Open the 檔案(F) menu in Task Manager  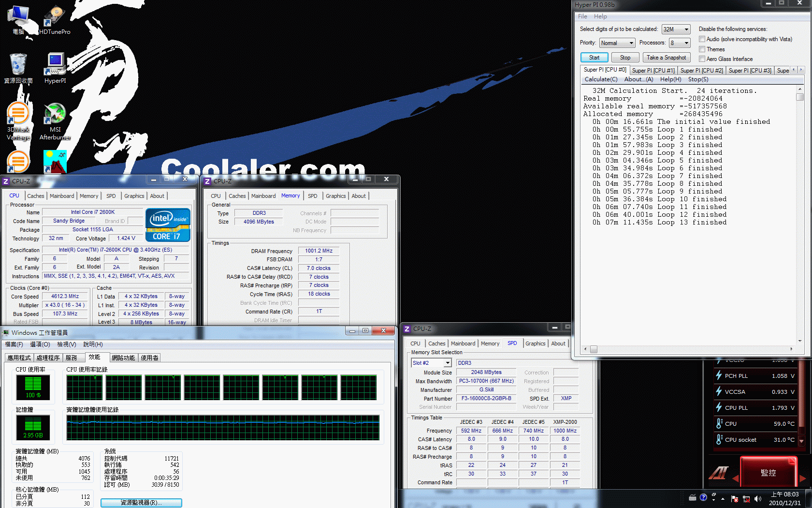(x=14, y=344)
